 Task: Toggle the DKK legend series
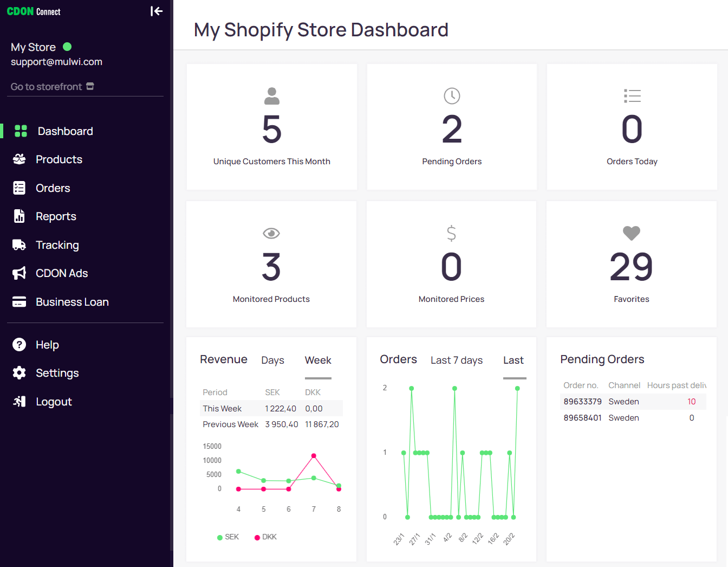265,537
